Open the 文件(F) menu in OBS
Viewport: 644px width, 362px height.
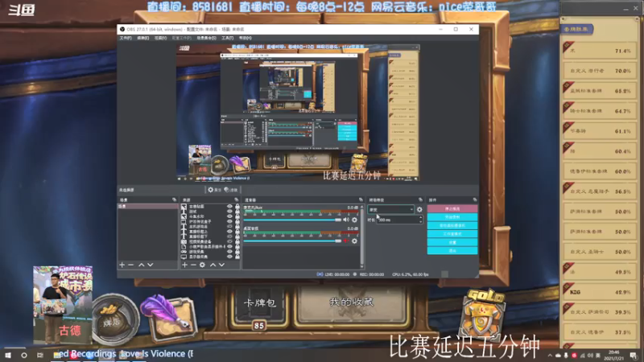point(126,38)
